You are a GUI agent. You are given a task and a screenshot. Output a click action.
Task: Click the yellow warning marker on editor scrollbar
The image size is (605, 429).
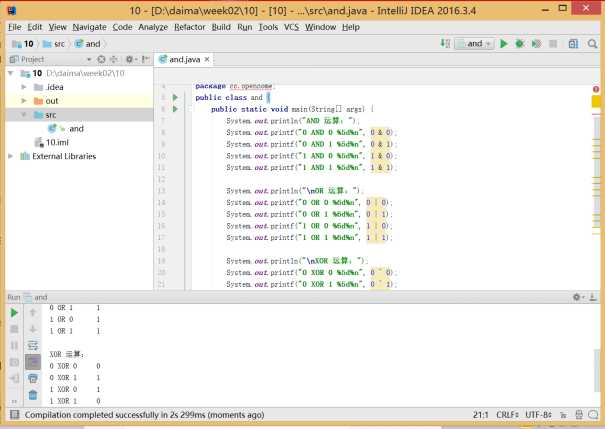pyautogui.click(x=597, y=102)
